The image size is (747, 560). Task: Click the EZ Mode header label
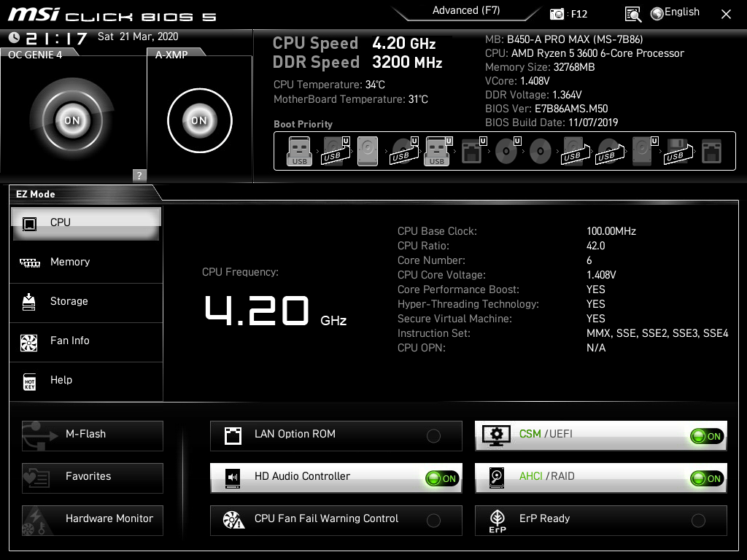click(x=35, y=194)
